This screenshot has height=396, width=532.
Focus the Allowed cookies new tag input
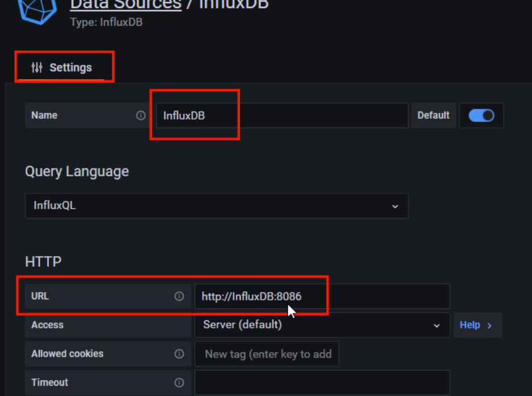[267, 354]
